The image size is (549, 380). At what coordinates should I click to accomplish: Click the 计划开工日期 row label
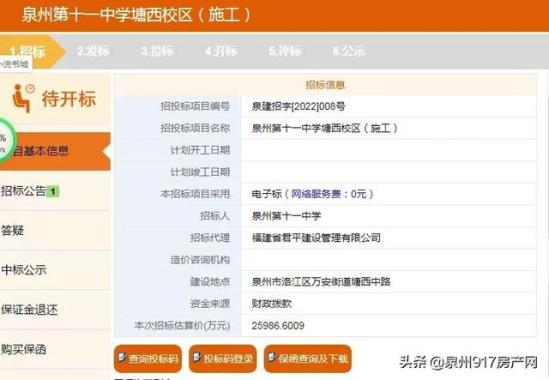pyautogui.click(x=200, y=150)
